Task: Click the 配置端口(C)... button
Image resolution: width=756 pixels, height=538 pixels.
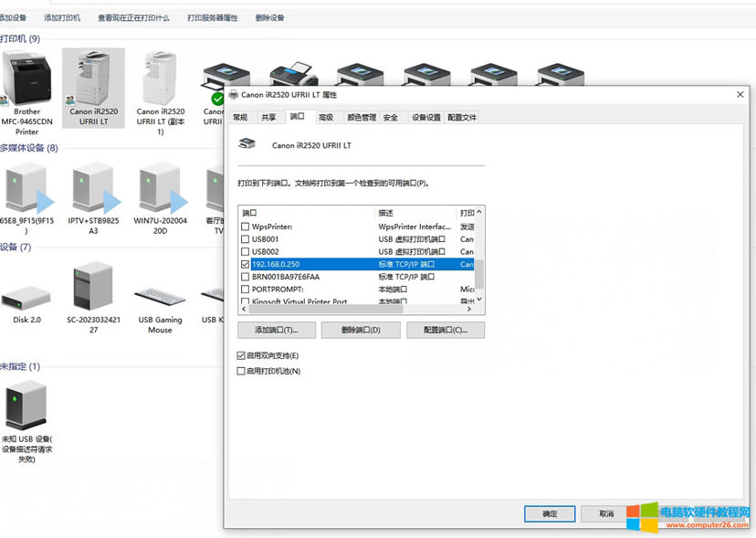Action: 446,330
